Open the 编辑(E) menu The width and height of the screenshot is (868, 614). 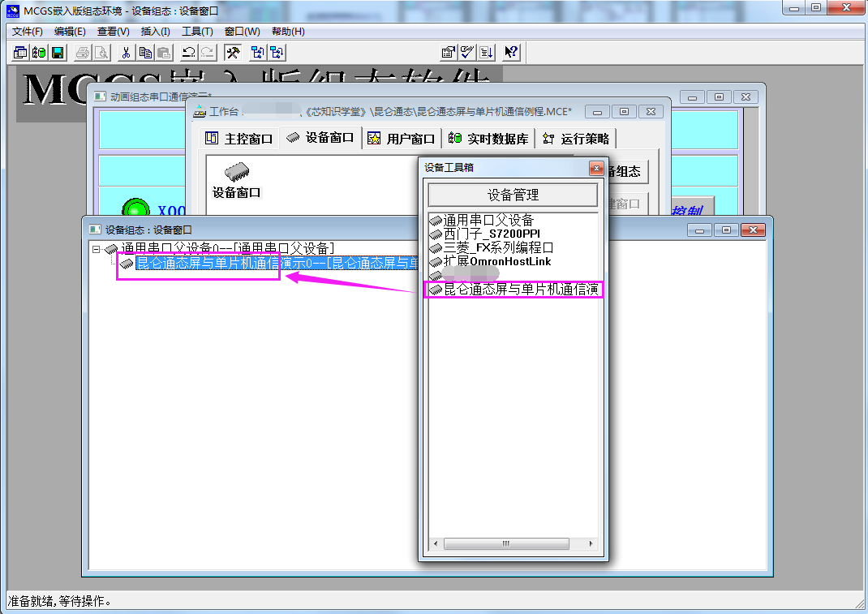point(70,32)
